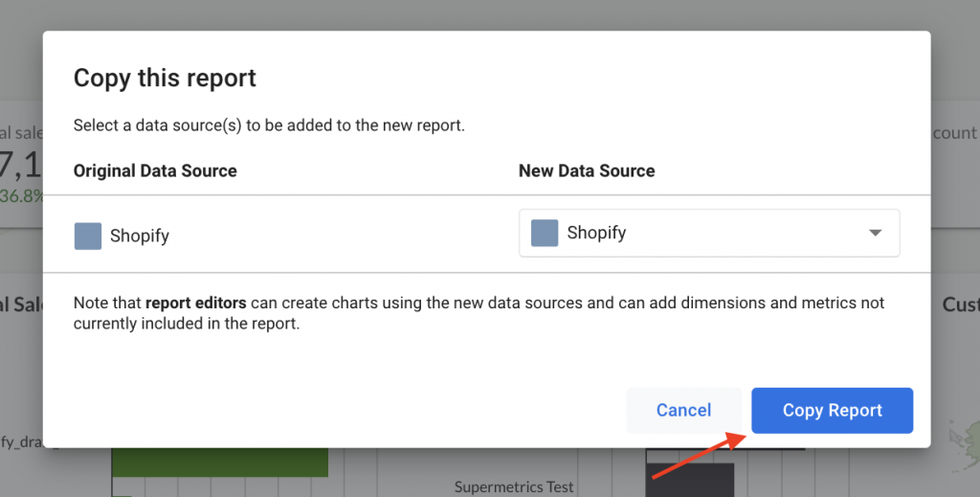Select the Shopify text under Original Data Source
980x497 pixels.
pos(140,236)
